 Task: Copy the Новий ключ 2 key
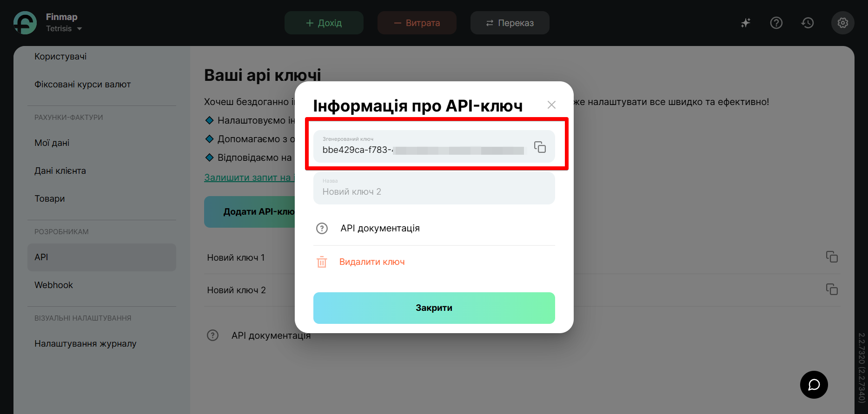[x=832, y=289]
